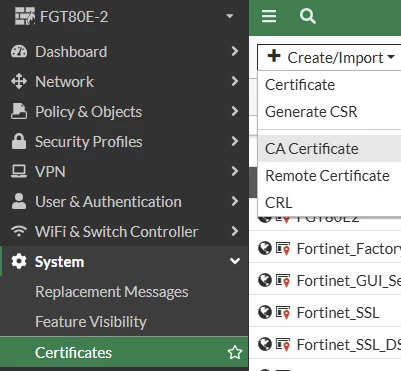This screenshot has width=401, height=371.
Task: Collapse the System menu chevron
Action: point(235,261)
